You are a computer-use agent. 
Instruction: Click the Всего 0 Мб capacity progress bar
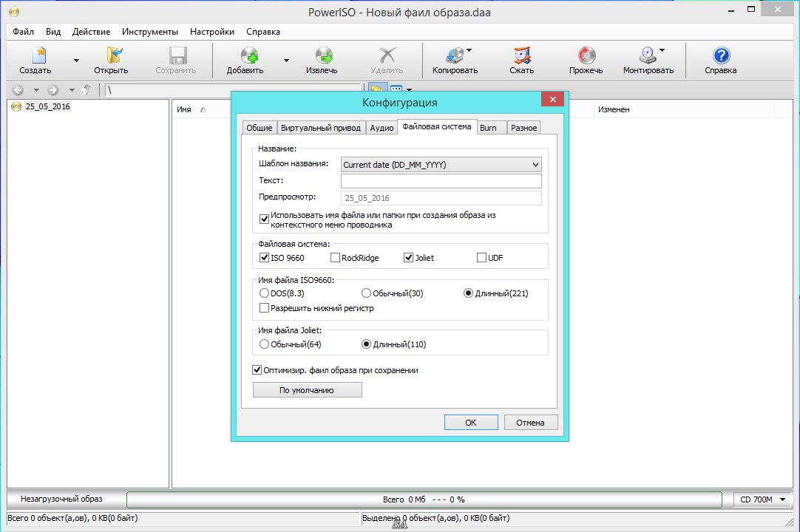424,500
